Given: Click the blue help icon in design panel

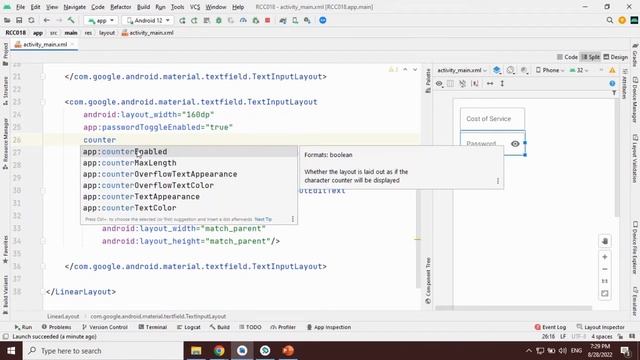Looking at the screenshot, I should click(612, 83).
